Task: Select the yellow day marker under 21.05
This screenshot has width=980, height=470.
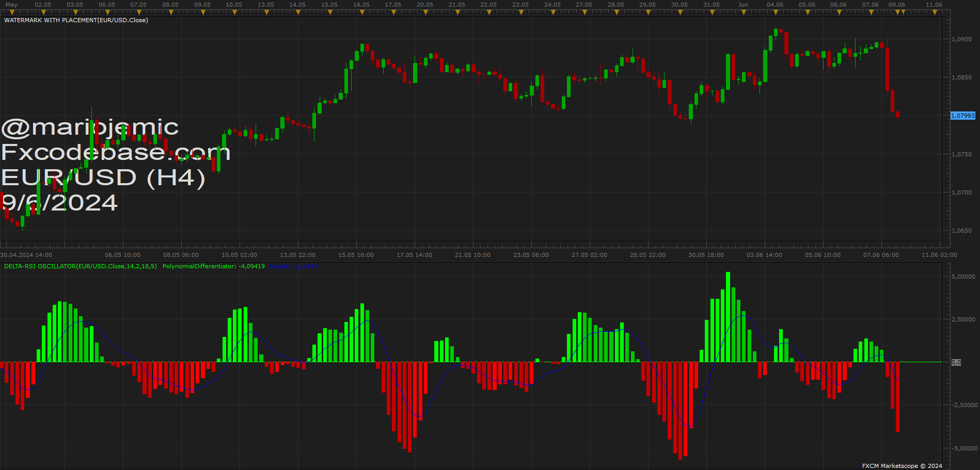Action: pos(457,12)
